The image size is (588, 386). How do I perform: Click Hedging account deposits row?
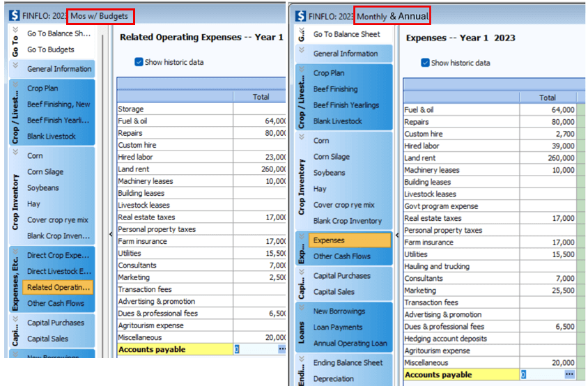[490, 339]
